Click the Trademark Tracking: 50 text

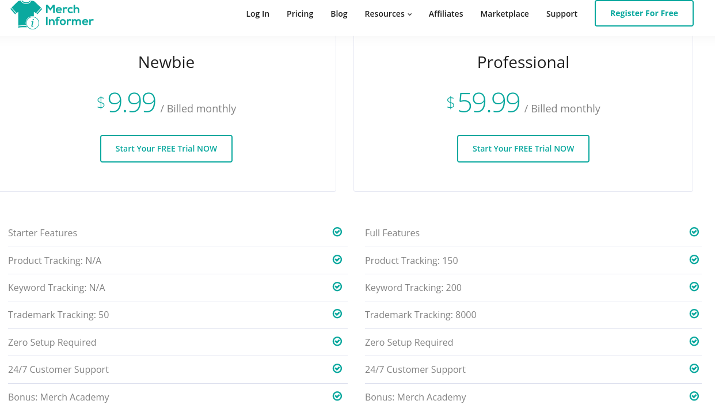pyautogui.click(x=58, y=315)
